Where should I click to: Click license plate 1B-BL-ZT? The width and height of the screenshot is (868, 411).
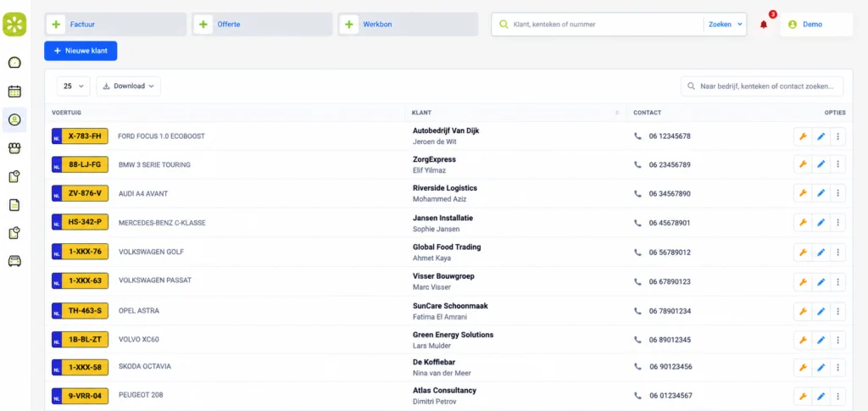point(80,339)
